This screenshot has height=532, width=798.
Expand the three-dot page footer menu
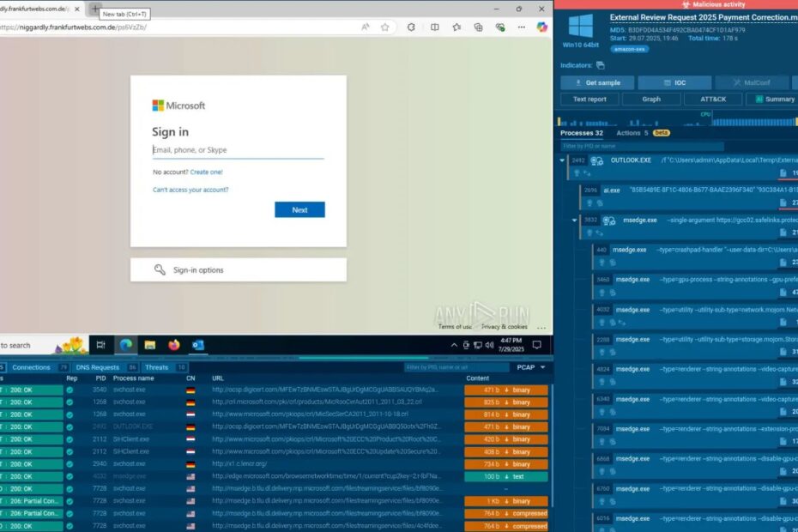(541, 327)
